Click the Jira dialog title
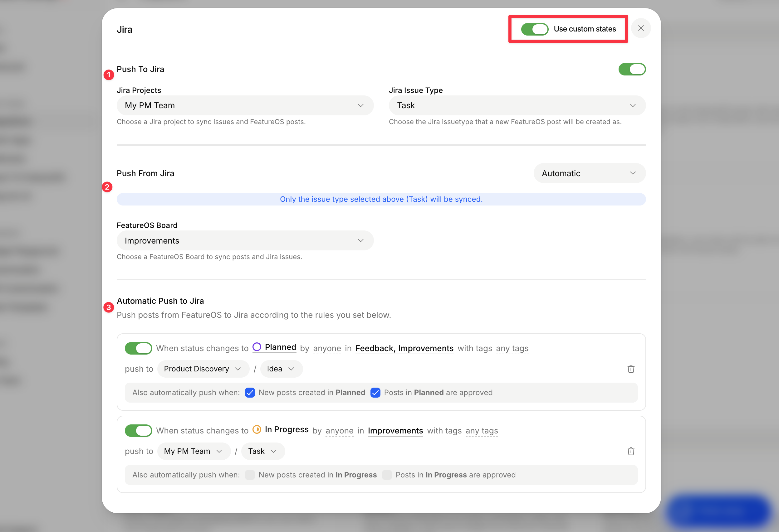This screenshot has height=532, width=779. [x=124, y=30]
